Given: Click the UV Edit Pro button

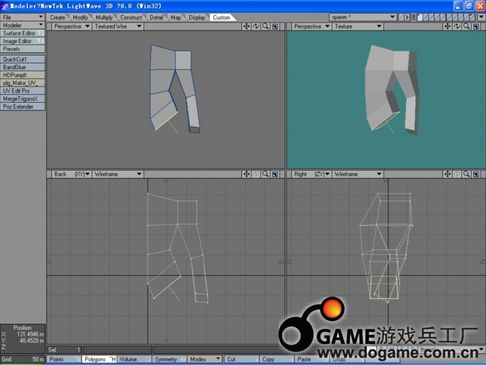Looking at the screenshot, I should (22, 91).
